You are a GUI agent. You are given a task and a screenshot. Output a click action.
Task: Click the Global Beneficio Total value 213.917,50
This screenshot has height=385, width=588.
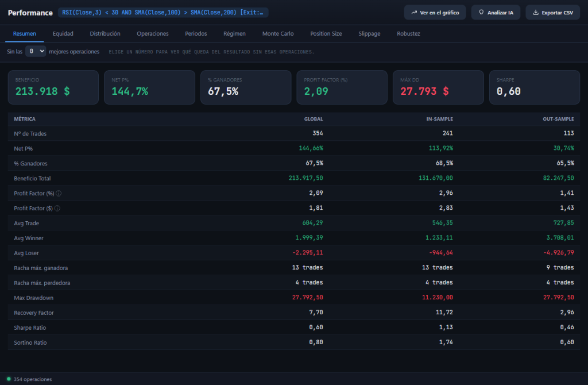pyautogui.click(x=305, y=178)
